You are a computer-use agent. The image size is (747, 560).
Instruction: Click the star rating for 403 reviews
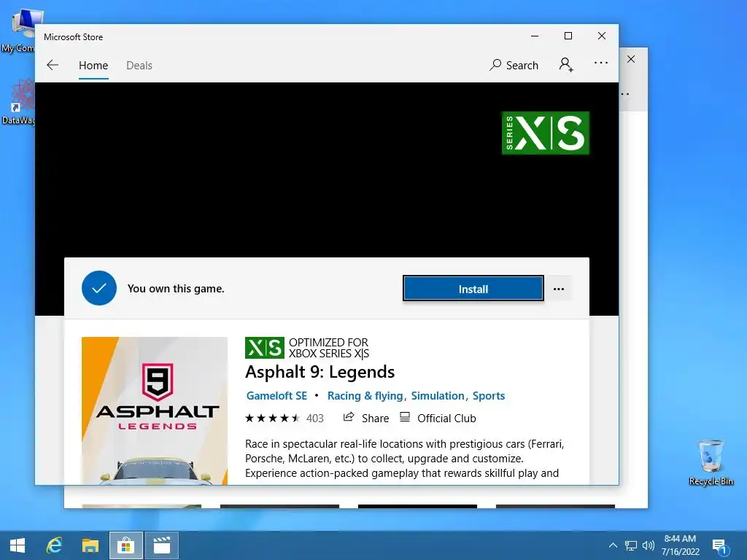click(x=273, y=418)
